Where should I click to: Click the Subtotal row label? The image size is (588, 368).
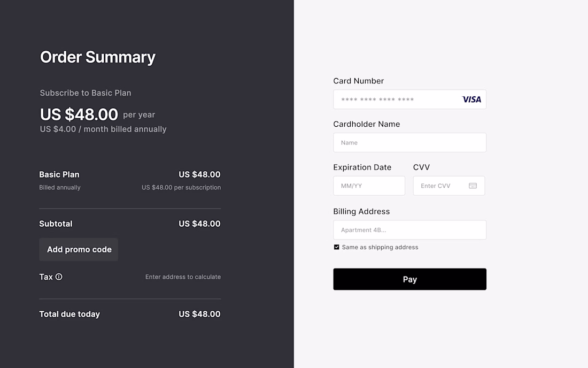pos(56,224)
